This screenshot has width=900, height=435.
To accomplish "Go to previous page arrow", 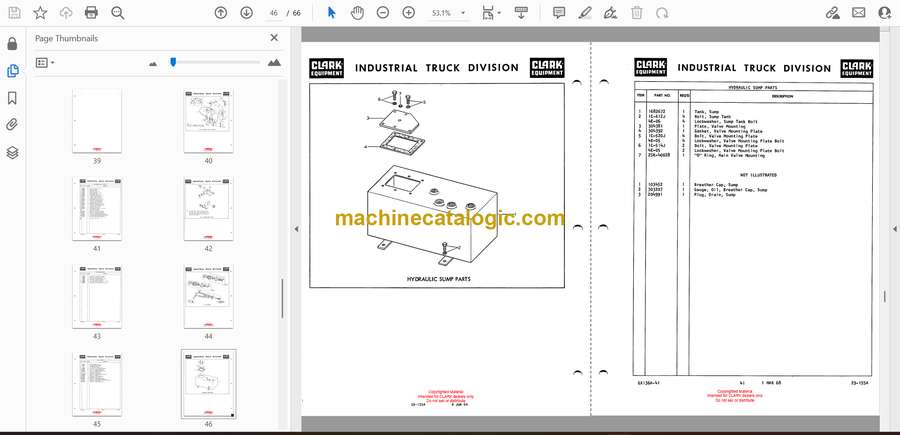I will click(x=220, y=13).
